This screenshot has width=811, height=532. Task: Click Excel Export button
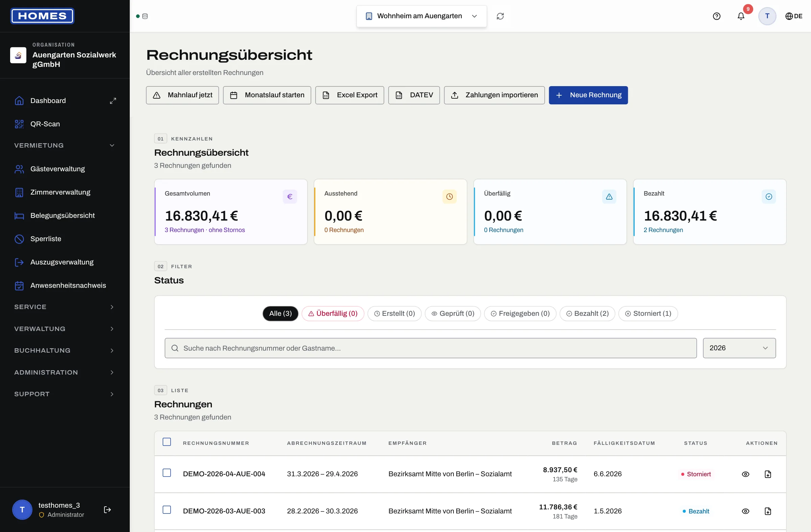pyautogui.click(x=349, y=95)
